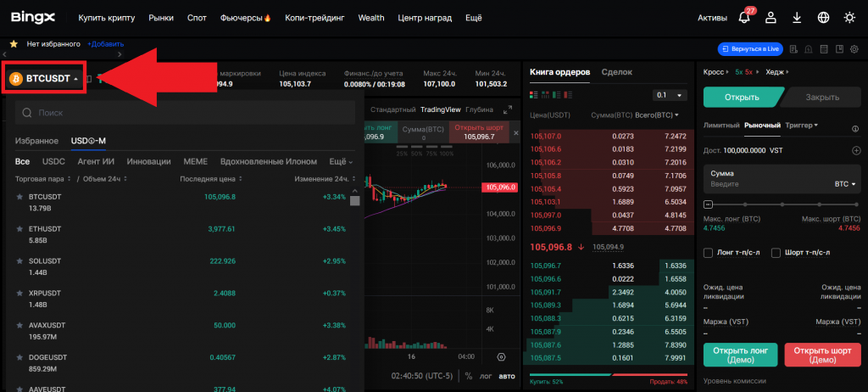Open the notifications bell icon

[x=745, y=17]
